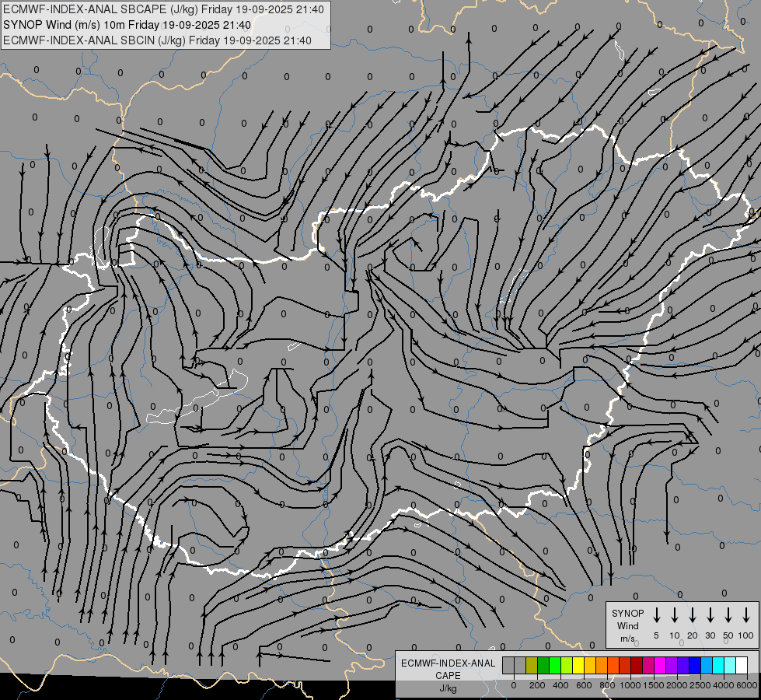Viewport: 761px width, 700px height.
Task: Pick the yellow-green CAPE legend swatch
Action: pyautogui.click(x=567, y=665)
